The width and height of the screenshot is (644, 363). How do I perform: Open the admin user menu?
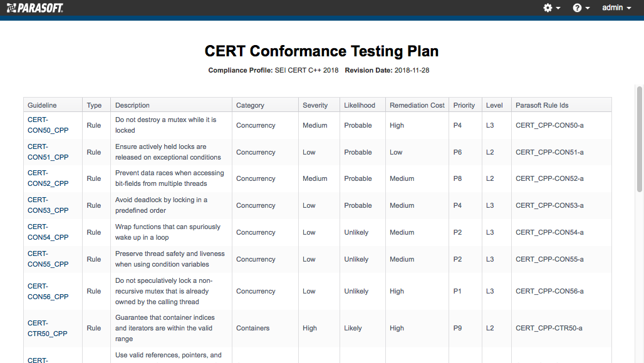click(616, 8)
